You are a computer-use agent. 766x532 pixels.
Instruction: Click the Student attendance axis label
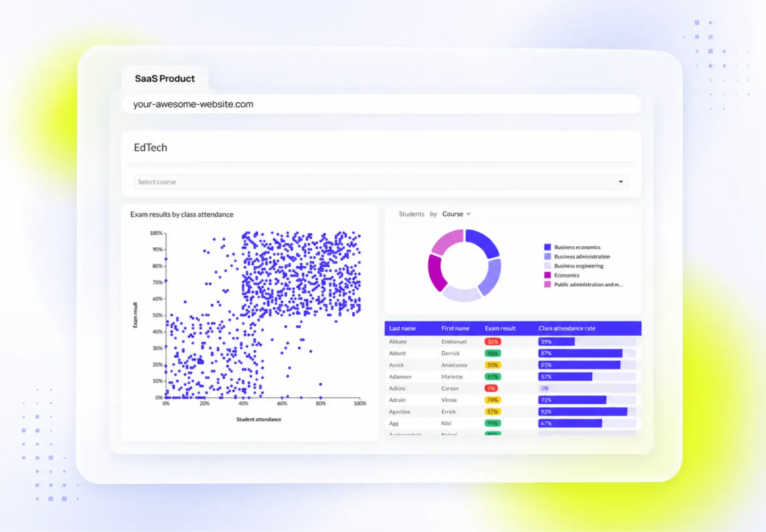259,420
